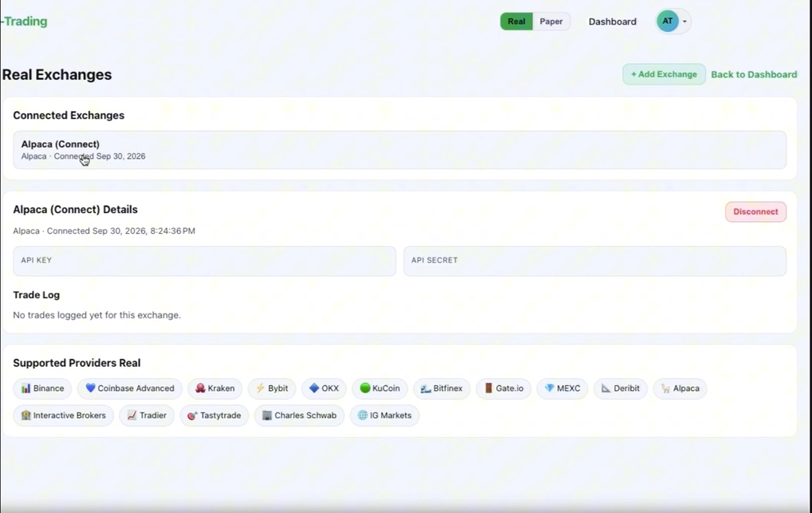Click the Bitfinex icon
This screenshot has width=812, height=513.
click(426, 389)
